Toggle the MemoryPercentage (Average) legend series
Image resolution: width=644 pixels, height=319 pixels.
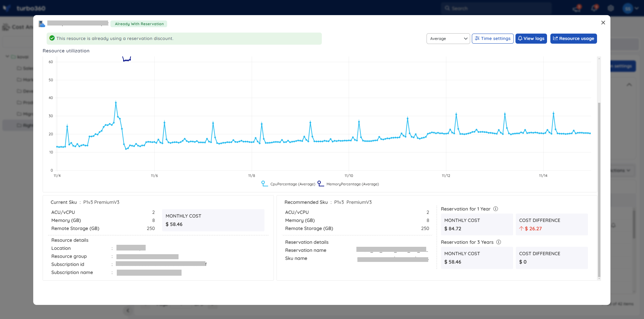tap(348, 184)
